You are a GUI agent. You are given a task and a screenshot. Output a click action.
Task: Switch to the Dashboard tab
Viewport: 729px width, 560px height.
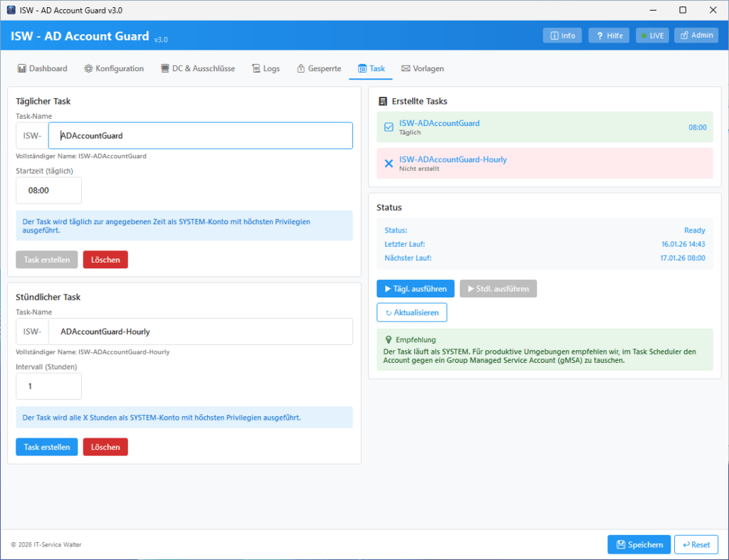pyautogui.click(x=43, y=68)
